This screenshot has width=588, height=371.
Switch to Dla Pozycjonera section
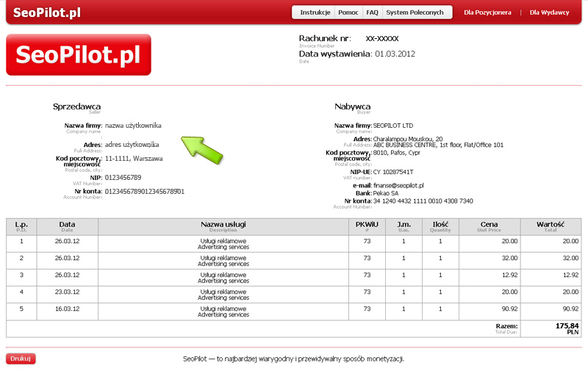[487, 12]
